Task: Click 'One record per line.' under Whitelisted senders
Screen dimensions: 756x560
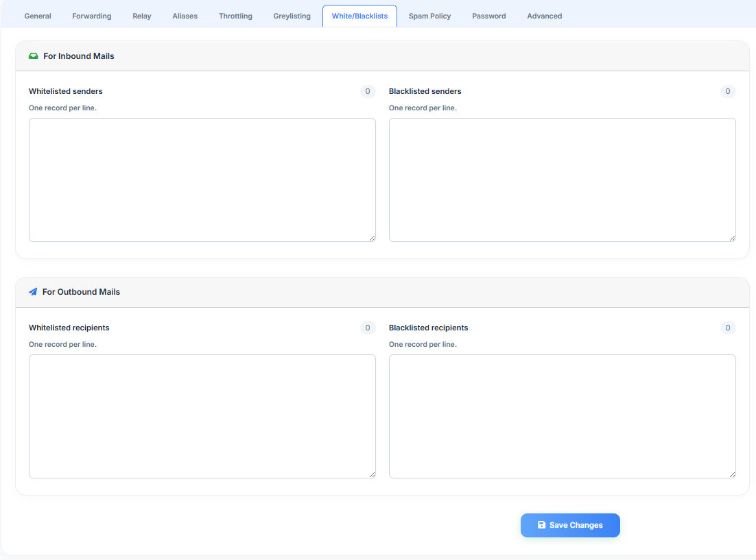Action: 62,108
